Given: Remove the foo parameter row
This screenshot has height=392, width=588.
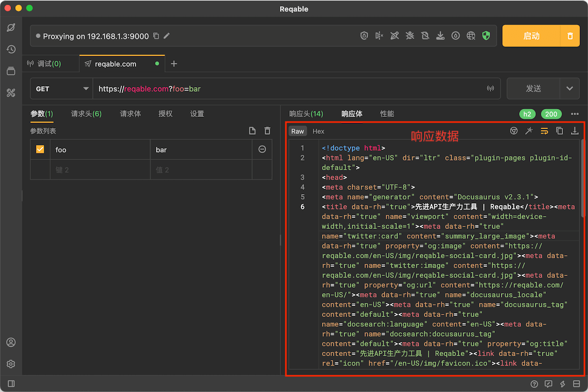Looking at the screenshot, I should tap(262, 149).
